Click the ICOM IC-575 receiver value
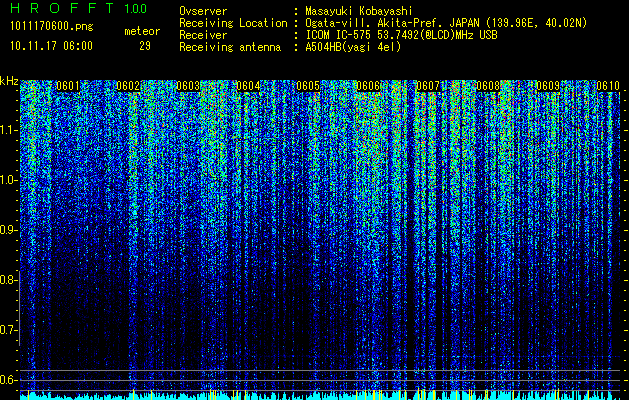The height and width of the screenshot is (400, 629). 401,35
